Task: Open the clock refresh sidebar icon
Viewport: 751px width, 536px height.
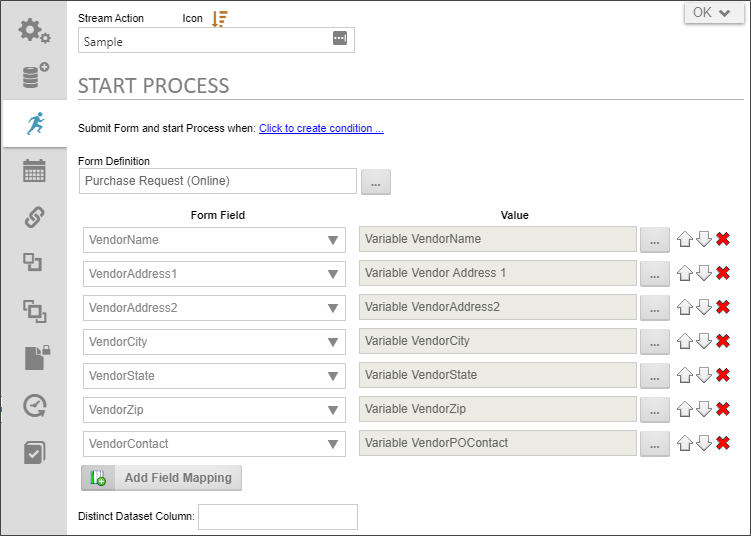Action: click(35, 406)
